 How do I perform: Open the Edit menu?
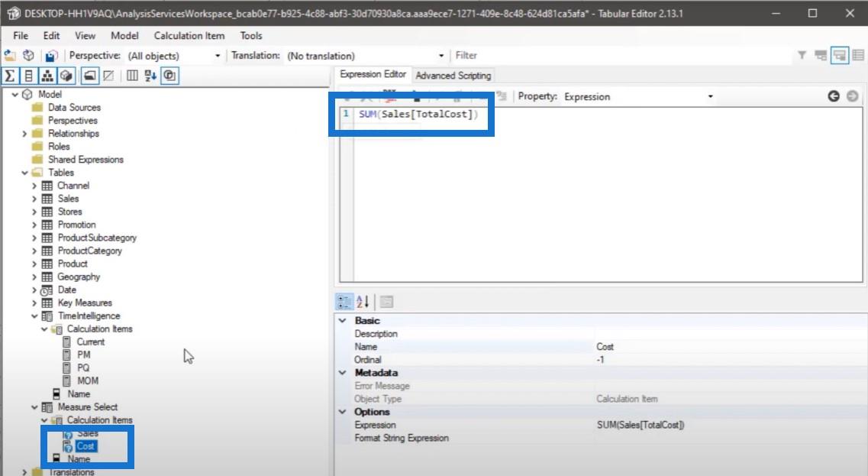click(51, 35)
